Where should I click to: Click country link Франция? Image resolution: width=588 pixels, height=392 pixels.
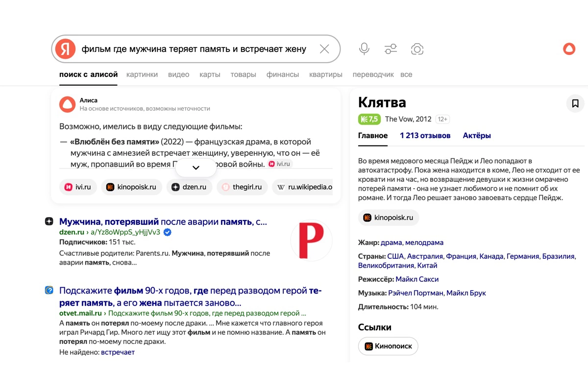[x=461, y=256]
